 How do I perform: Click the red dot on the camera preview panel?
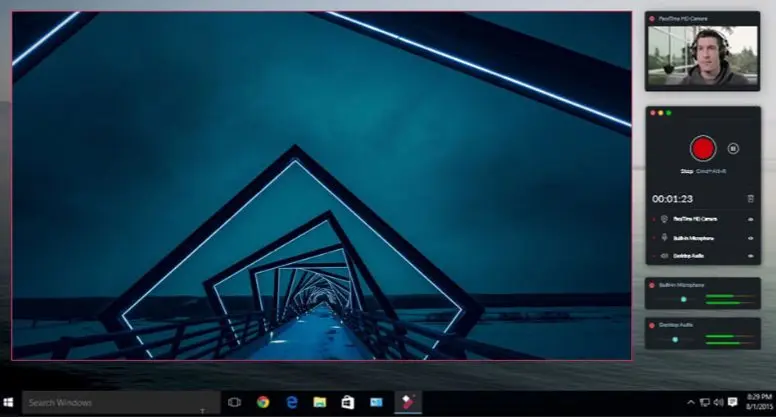(652, 18)
